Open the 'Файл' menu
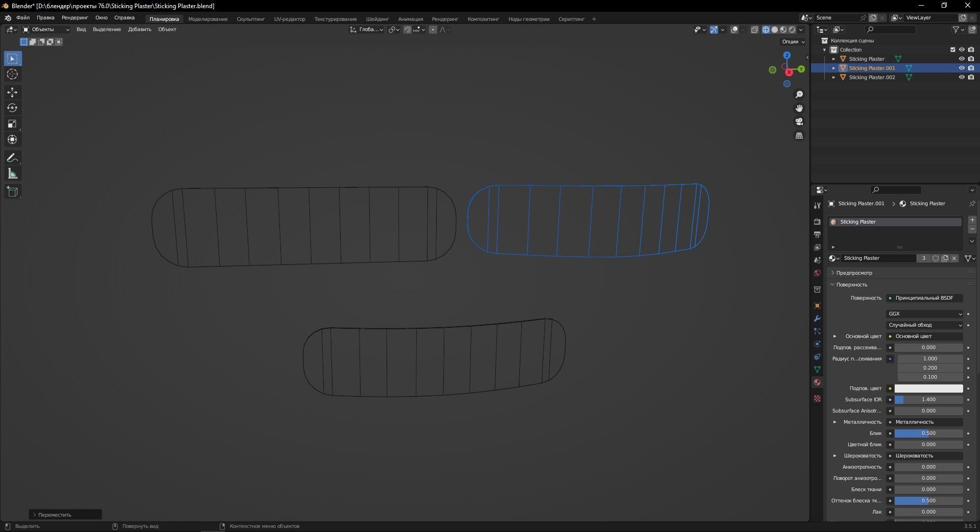The height and width of the screenshot is (532, 980). click(23, 18)
